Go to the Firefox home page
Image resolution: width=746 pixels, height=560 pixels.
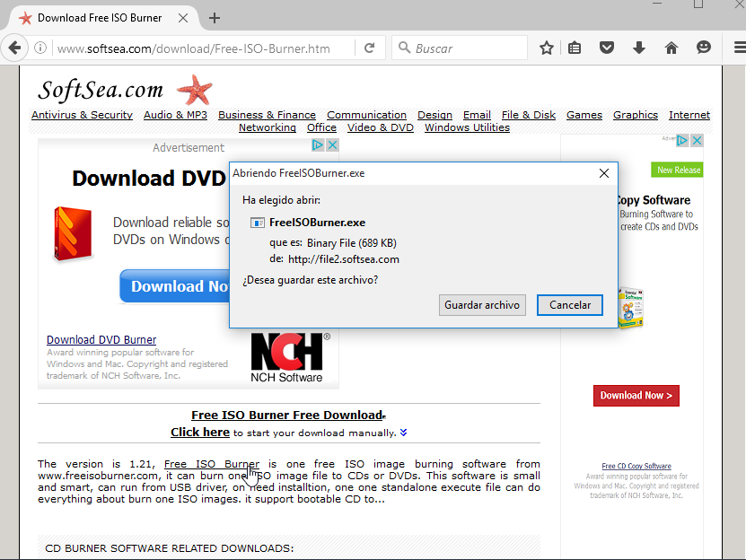[x=671, y=47]
